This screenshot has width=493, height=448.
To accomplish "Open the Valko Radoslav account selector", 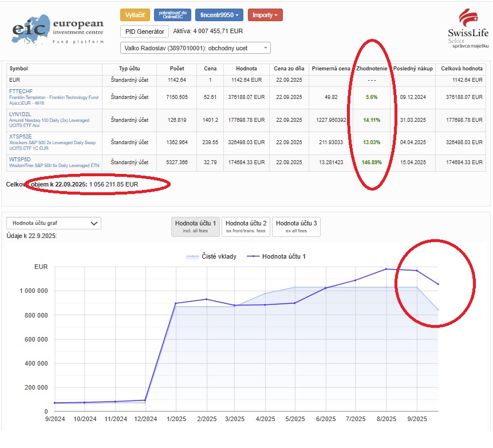I will tap(195, 48).
